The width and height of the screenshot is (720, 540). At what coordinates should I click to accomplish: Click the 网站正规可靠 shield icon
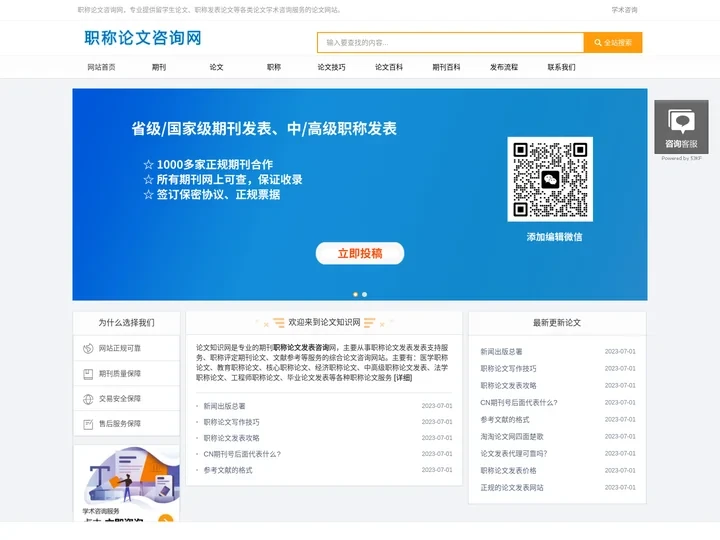(x=88, y=349)
